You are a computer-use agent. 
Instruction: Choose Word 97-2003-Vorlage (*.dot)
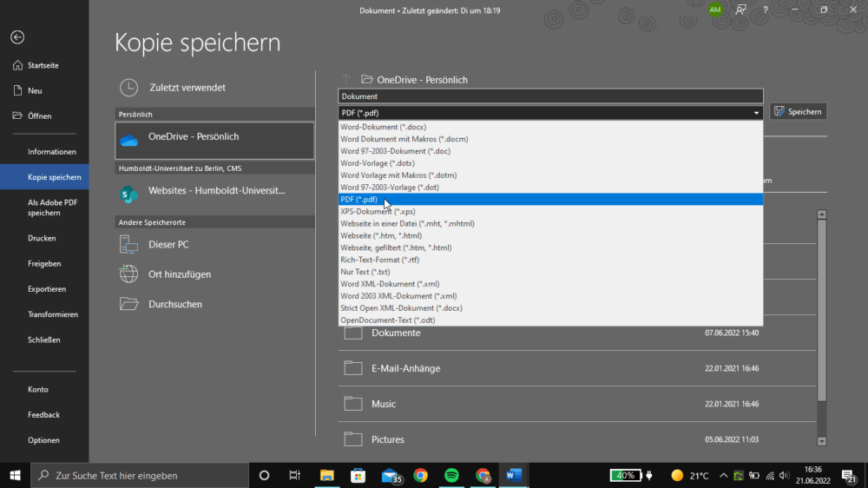coord(550,188)
